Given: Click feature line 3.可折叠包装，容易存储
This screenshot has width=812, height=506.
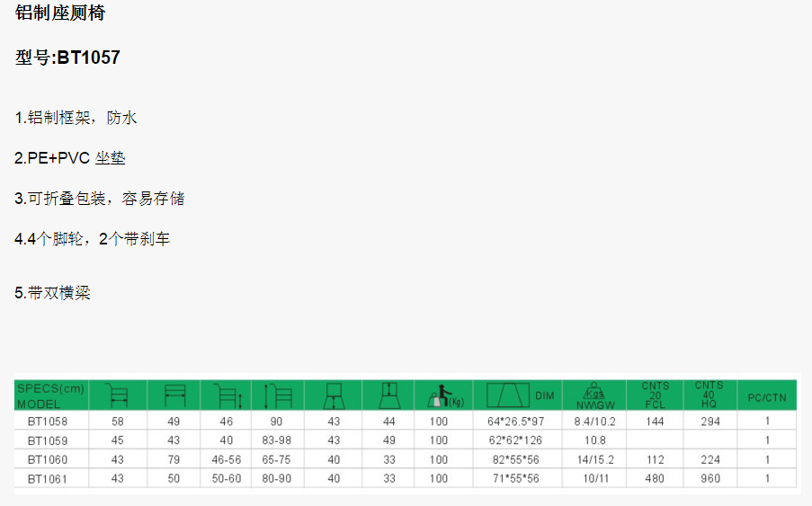Looking at the screenshot, I should [100, 198].
